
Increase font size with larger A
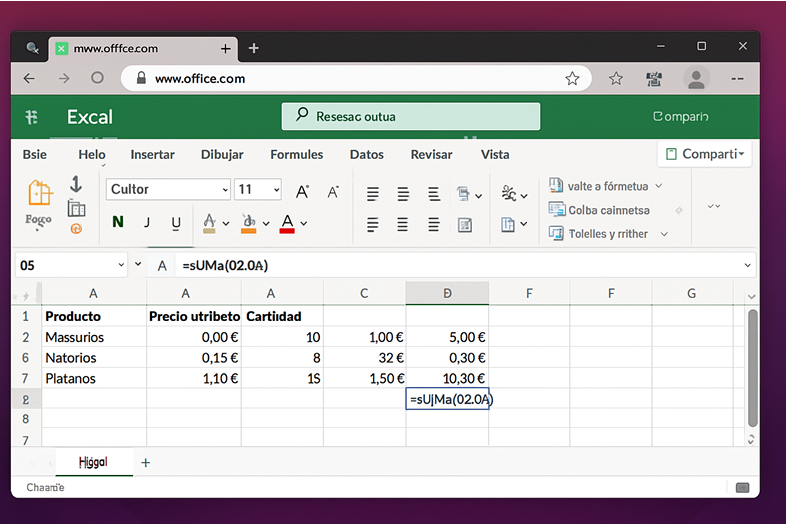coord(302,192)
